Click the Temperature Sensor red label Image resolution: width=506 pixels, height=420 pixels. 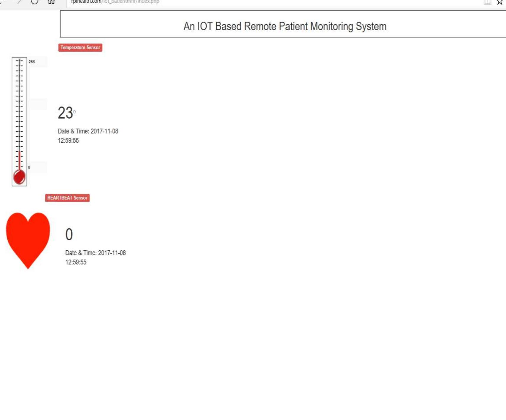pyautogui.click(x=80, y=48)
